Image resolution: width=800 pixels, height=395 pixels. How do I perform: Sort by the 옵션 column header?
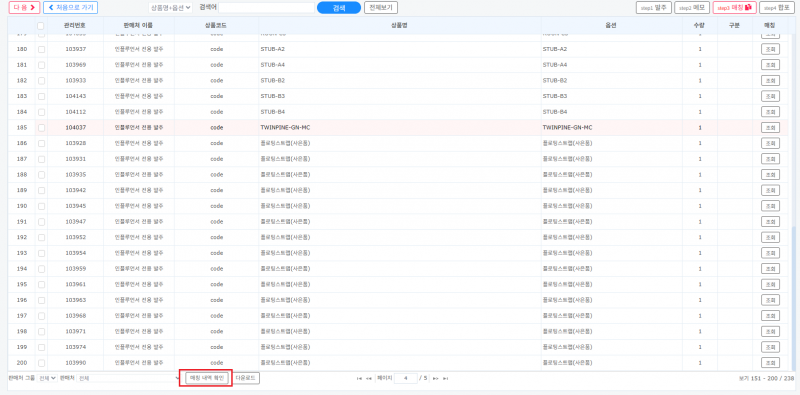(612, 26)
